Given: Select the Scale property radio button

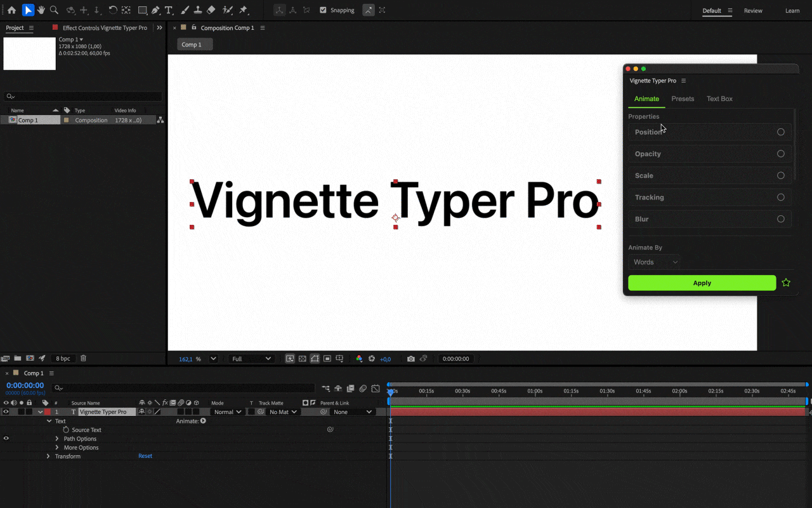Looking at the screenshot, I should coord(781,175).
